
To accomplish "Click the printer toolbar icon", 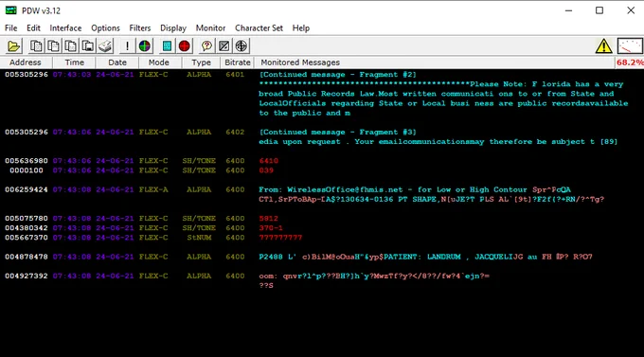I will point(105,46).
